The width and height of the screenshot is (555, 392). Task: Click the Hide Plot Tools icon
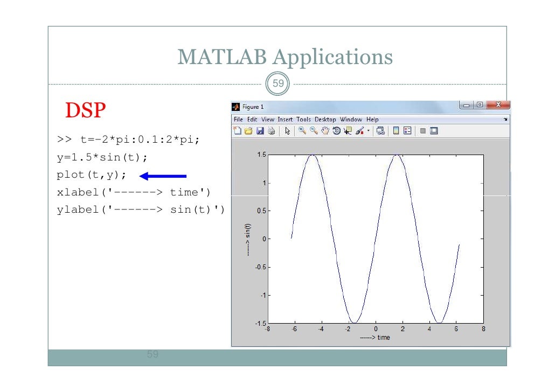pos(422,131)
